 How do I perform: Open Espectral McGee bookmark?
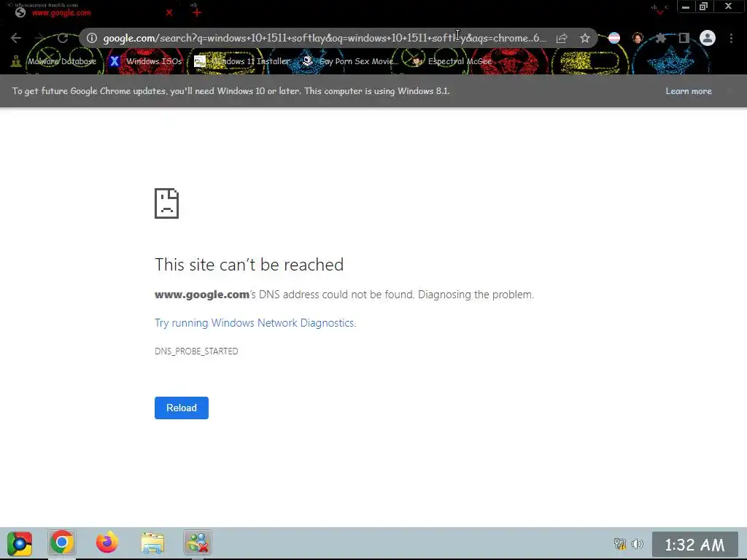point(452,61)
